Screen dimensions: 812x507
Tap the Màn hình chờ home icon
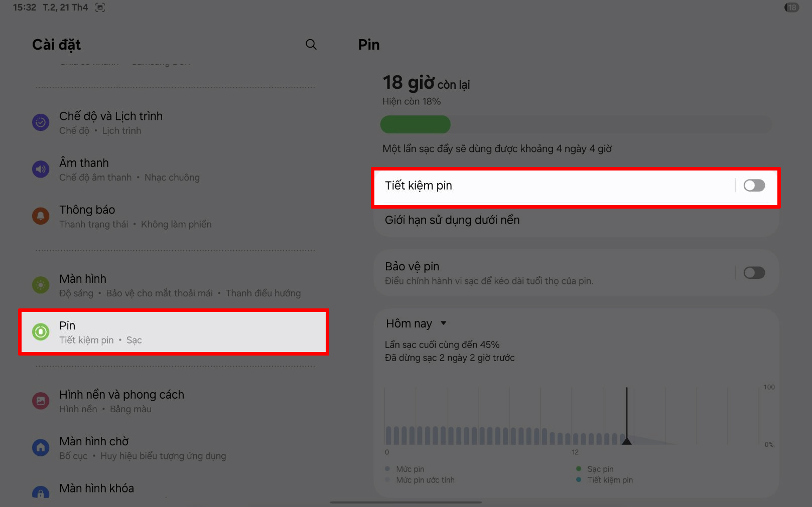[41, 447]
